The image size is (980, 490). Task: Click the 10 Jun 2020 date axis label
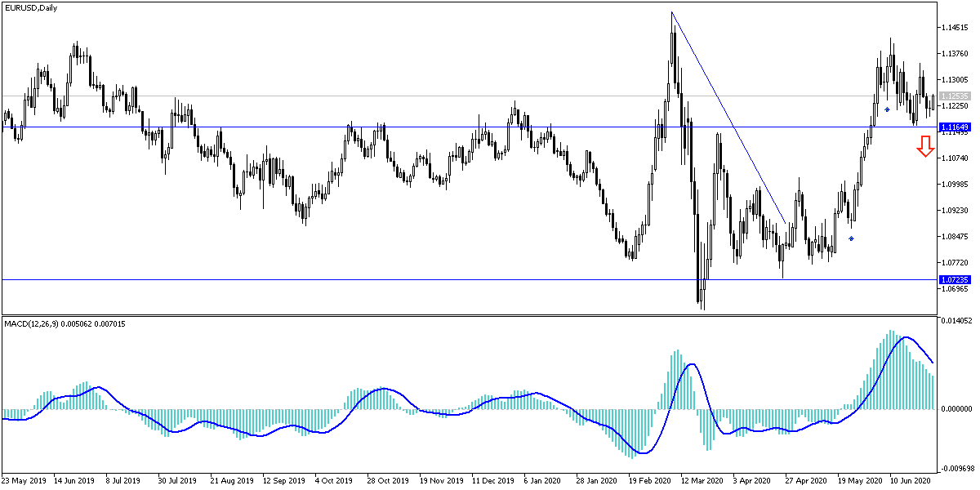coord(909,481)
